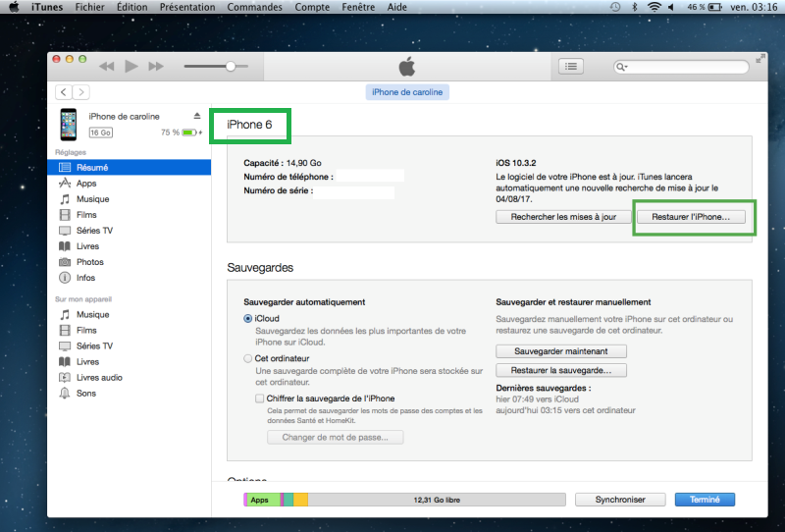Click Sauvegarder maintenant button
Screen dimensions: 785x532
point(560,351)
